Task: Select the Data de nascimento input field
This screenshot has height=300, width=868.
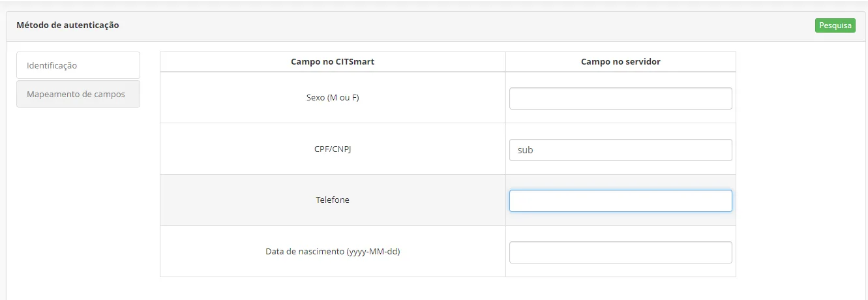Action: pyautogui.click(x=620, y=252)
